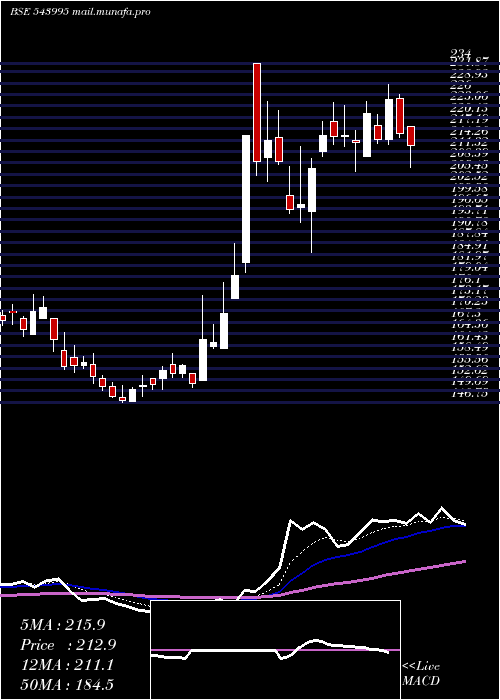Click the '179.04' price axis label

[471, 269]
